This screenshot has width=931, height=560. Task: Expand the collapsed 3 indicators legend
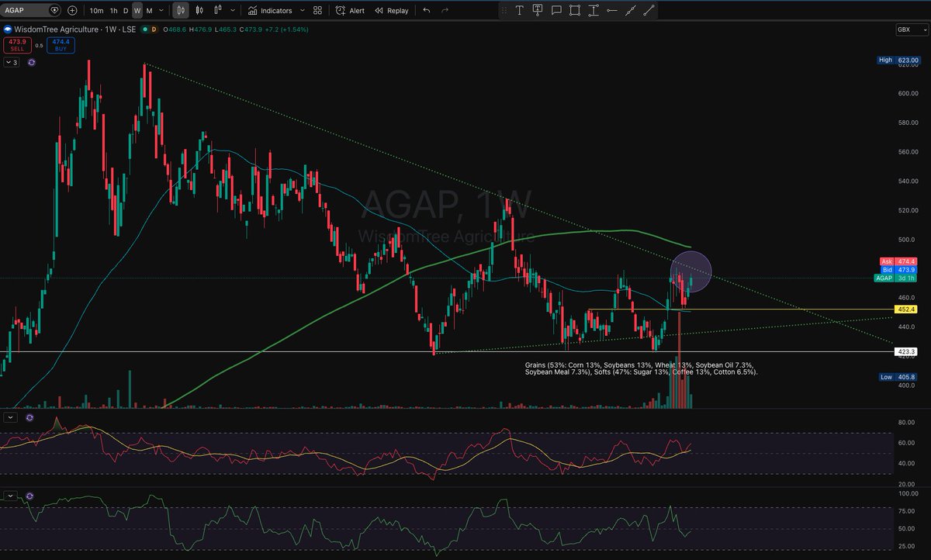pyautogui.click(x=12, y=62)
